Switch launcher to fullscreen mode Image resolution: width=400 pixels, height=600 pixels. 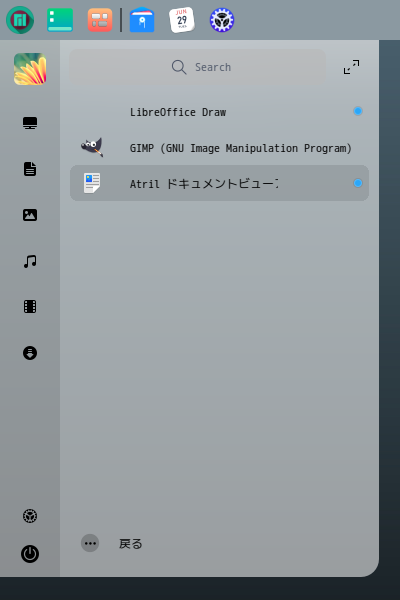point(351,67)
